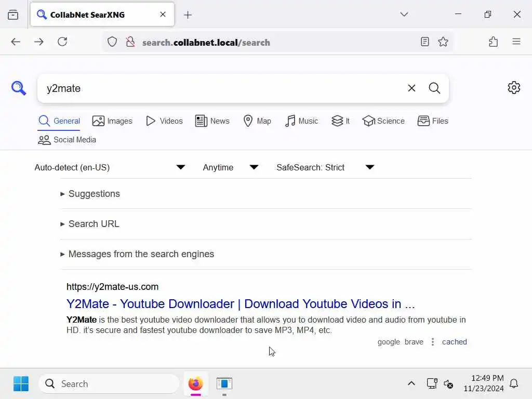The height and width of the screenshot is (399, 532).
Task: Expand the Suggestions section
Action: tap(90, 194)
